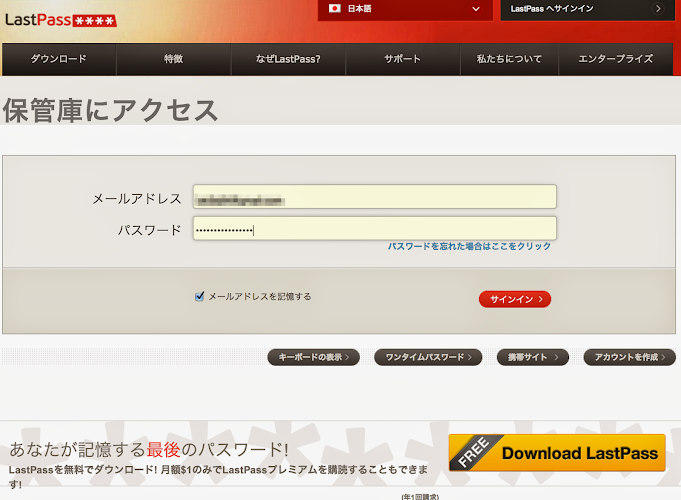Open the なぜLastPass? menu item

288,59
